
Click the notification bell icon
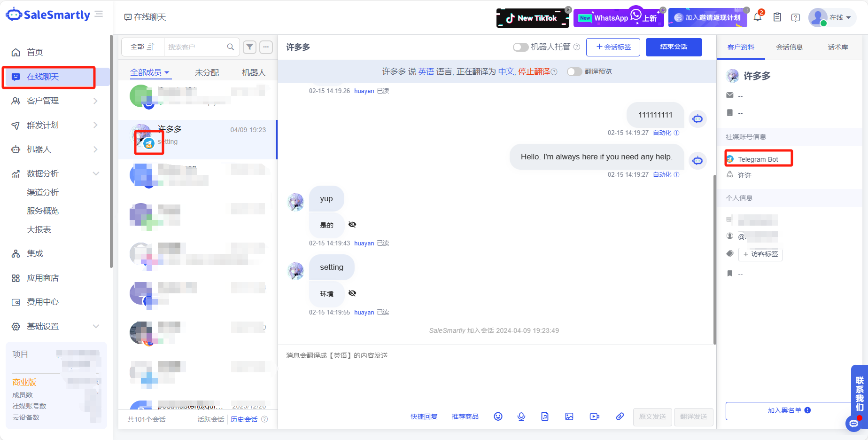tap(757, 17)
